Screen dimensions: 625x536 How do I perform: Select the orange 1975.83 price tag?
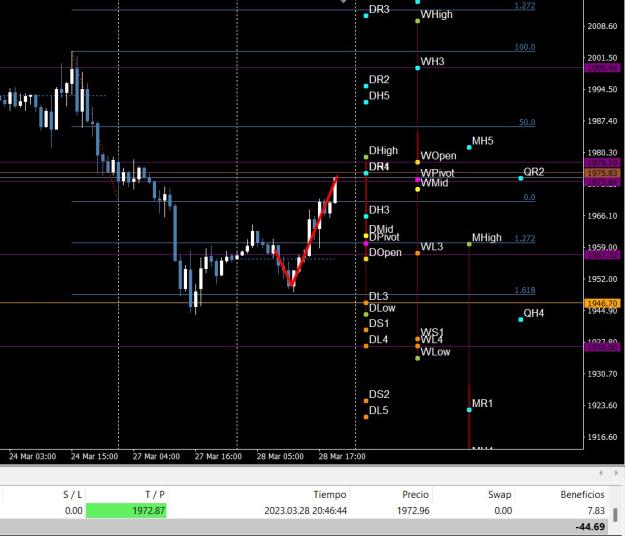[602, 173]
